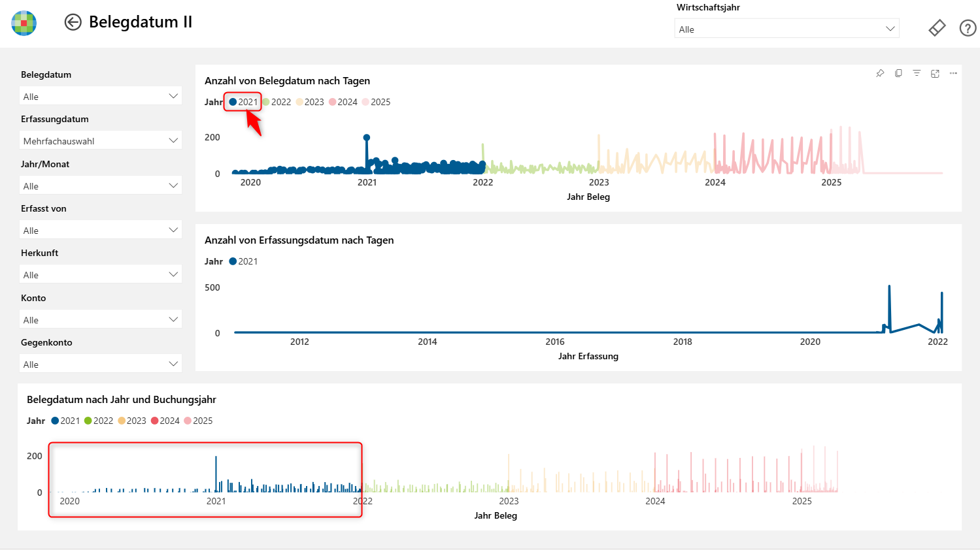
Task: Click 2025 legend in the Buchungsjahr chart
Action: [x=198, y=421]
